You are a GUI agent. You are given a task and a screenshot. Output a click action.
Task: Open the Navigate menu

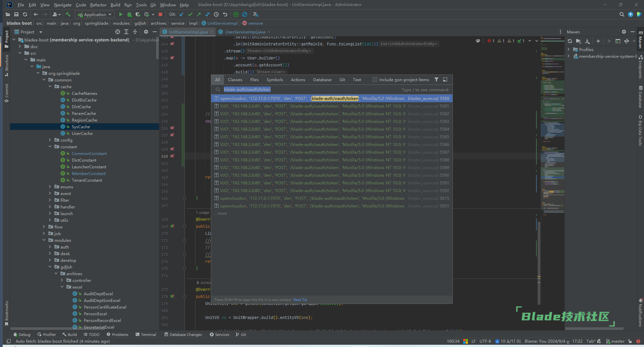(x=63, y=5)
